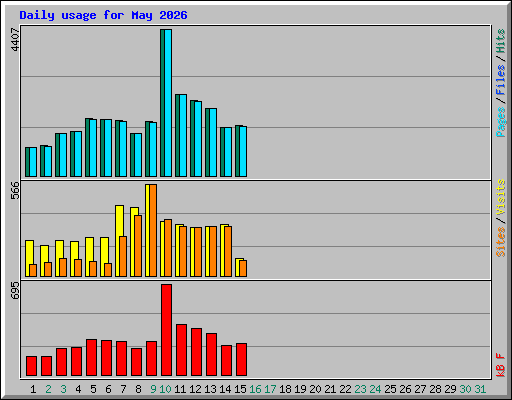The width and height of the screenshot is (512, 400).
Task: Click day 26 on the date axis
Action: click(x=405, y=389)
